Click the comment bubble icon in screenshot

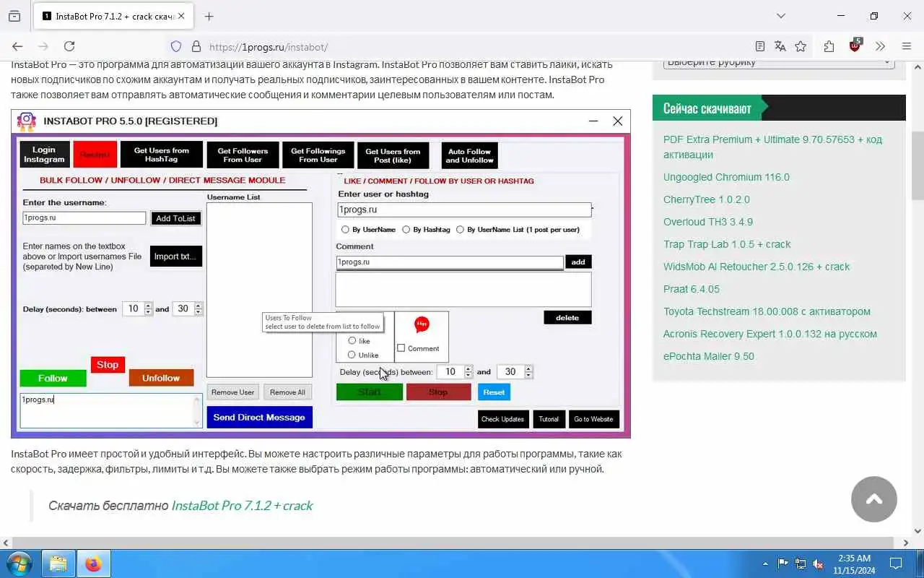pyautogui.click(x=422, y=324)
